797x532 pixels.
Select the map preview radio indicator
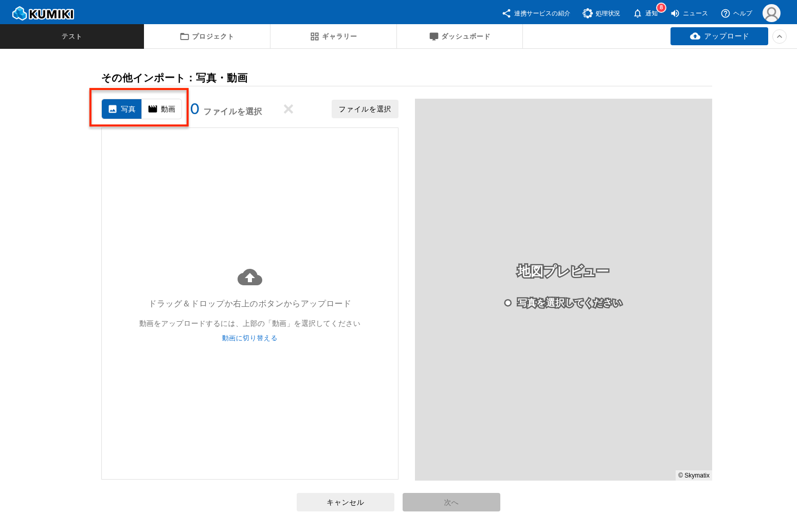click(508, 303)
